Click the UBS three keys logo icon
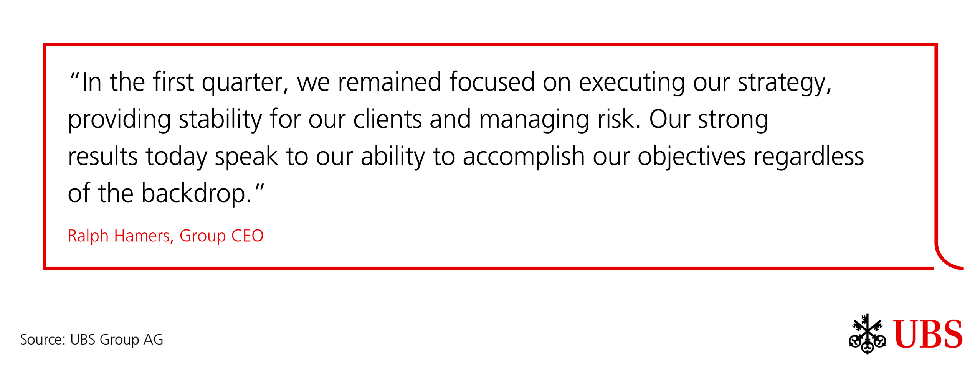The width and height of the screenshot is (980, 366). tap(867, 334)
